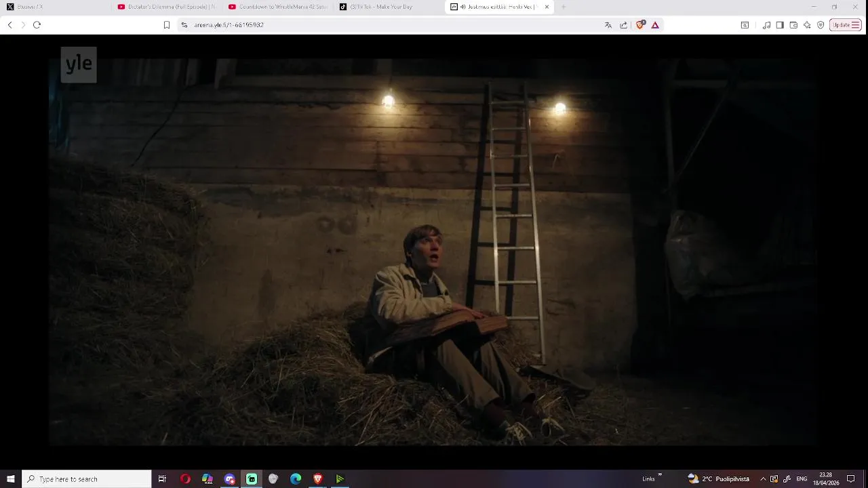Click the Type here to search box
Image resolution: width=868 pixels, height=488 pixels.
tap(86, 479)
